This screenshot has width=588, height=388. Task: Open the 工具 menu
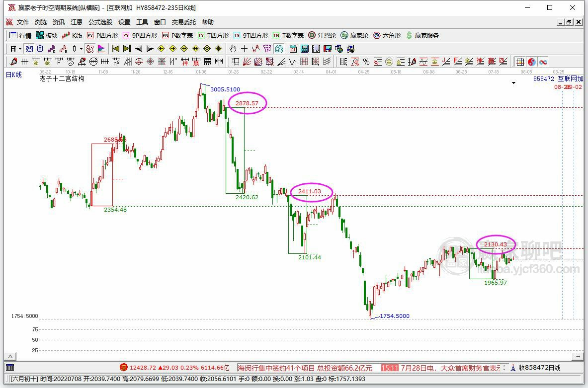click(142, 22)
